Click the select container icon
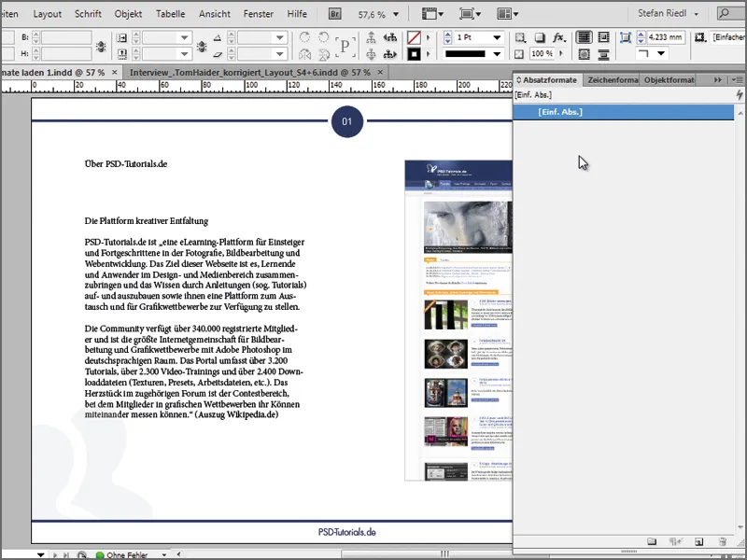 point(371,37)
